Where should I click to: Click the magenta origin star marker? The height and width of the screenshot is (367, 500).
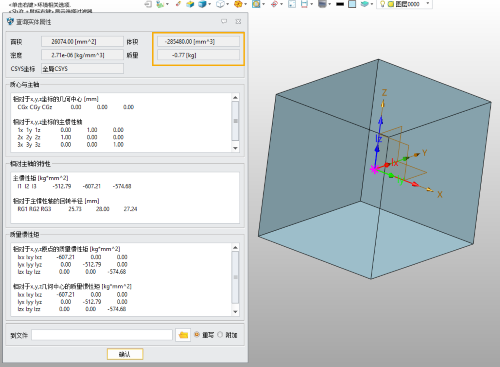[x=374, y=169]
